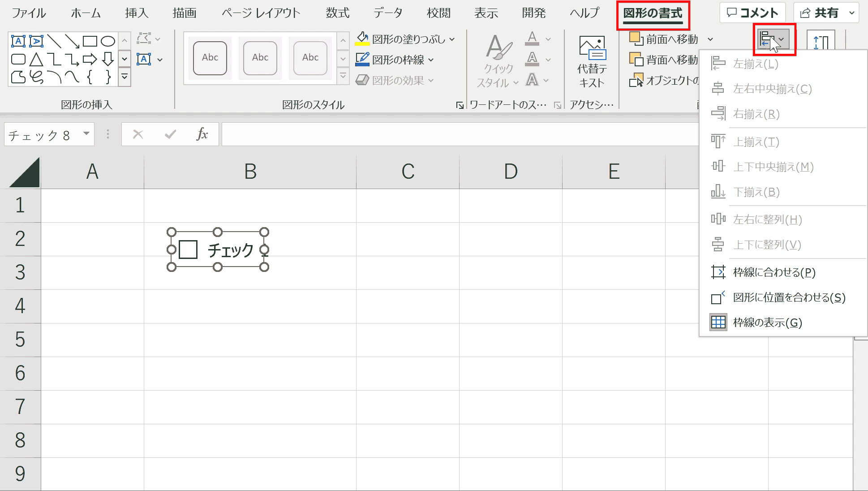Screen dimensions: 868x491
Task: Toggle 枠線の表示(G) gridlines view
Action: click(x=783, y=323)
